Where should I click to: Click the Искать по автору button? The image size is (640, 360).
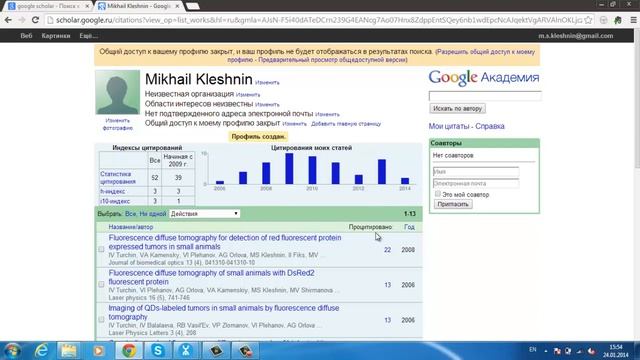(457, 109)
